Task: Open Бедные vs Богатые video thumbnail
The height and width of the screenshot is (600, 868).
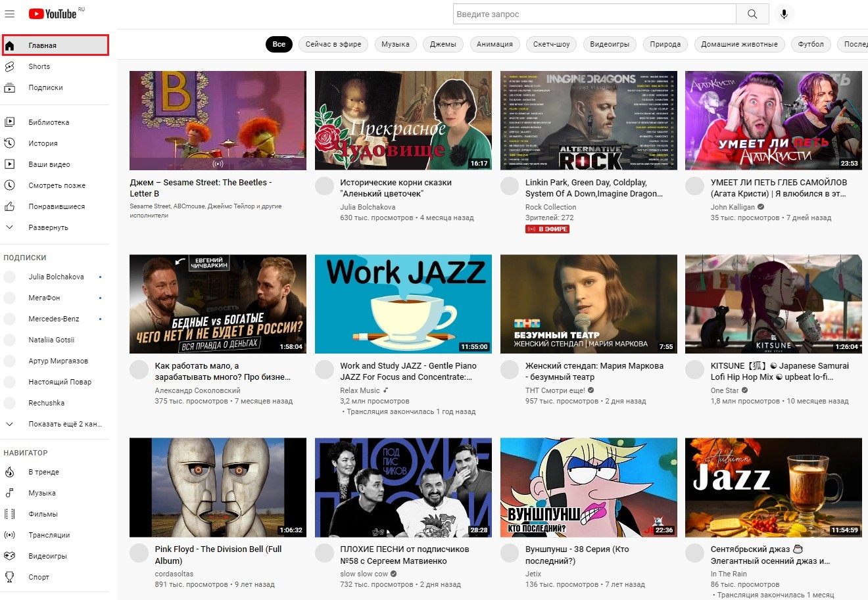Action: point(218,304)
